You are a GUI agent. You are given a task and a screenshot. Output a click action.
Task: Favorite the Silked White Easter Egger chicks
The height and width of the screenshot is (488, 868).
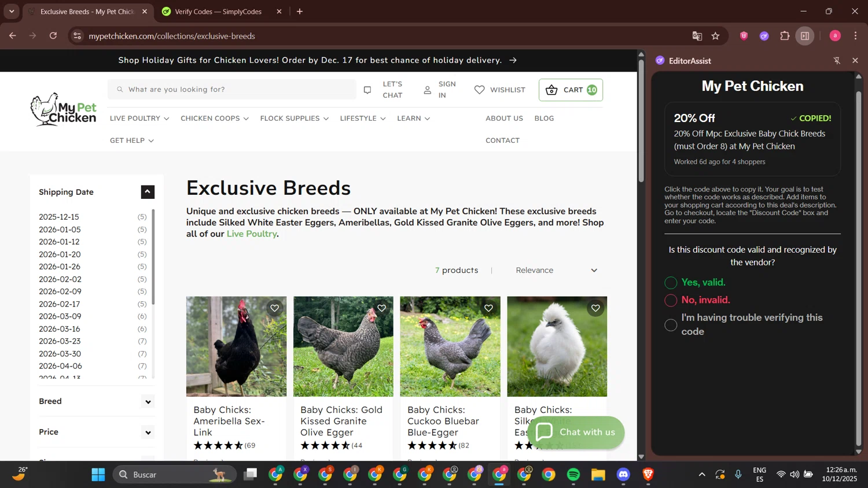point(596,308)
